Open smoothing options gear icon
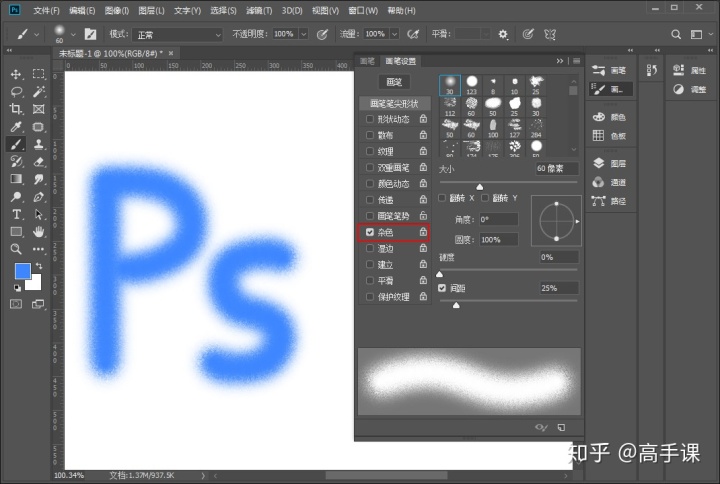This screenshot has width=720, height=484. point(503,34)
